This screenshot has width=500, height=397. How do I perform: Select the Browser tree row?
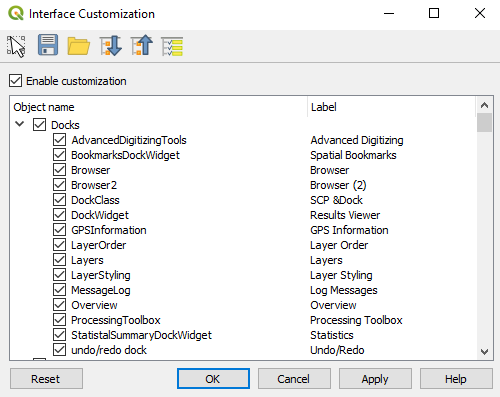(243, 170)
